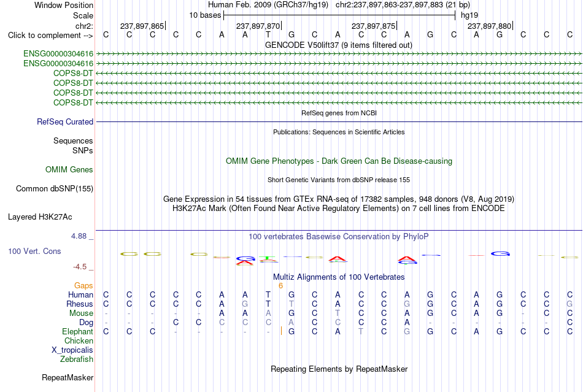Click the Rhesus species row label
Screen dimensions: 583x392
click(80, 304)
